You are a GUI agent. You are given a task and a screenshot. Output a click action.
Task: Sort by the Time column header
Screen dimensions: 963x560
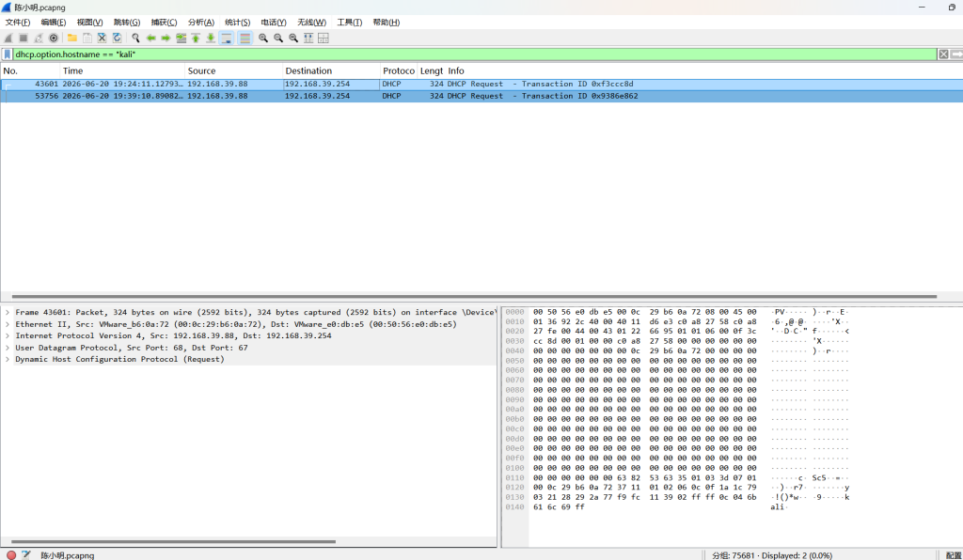pyautogui.click(x=122, y=70)
